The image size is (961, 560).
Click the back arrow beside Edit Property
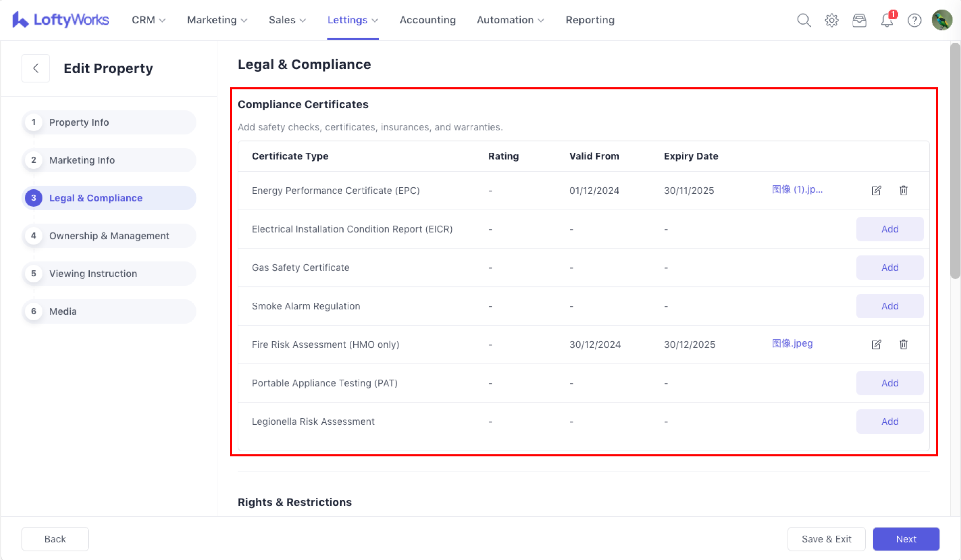36,68
